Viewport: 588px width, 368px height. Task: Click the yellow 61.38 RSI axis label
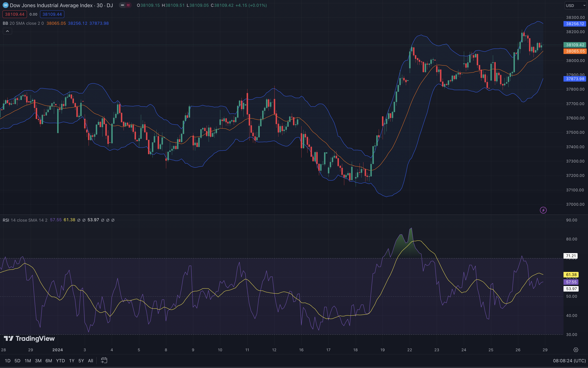pos(571,275)
